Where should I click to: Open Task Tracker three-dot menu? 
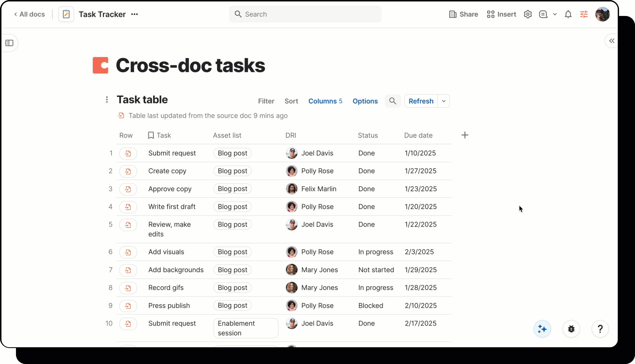coord(134,14)
